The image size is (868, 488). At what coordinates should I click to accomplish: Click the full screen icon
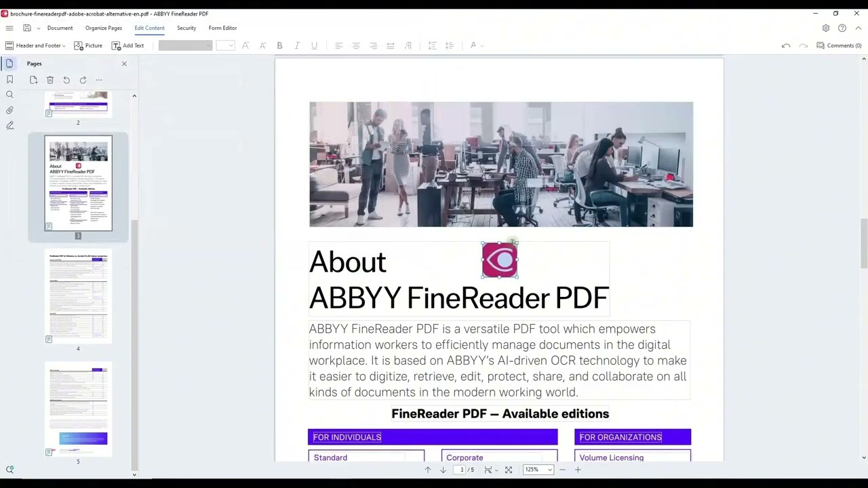click(509, 470)
